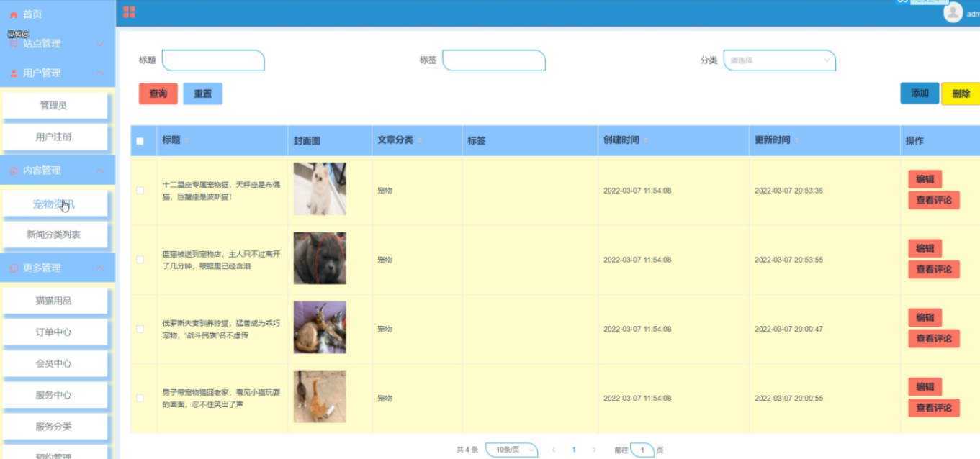The width and height of the screenshot is (980, 459).
Task: Open 猫猫用品 menu item
Action: click(x=55, y=301)
